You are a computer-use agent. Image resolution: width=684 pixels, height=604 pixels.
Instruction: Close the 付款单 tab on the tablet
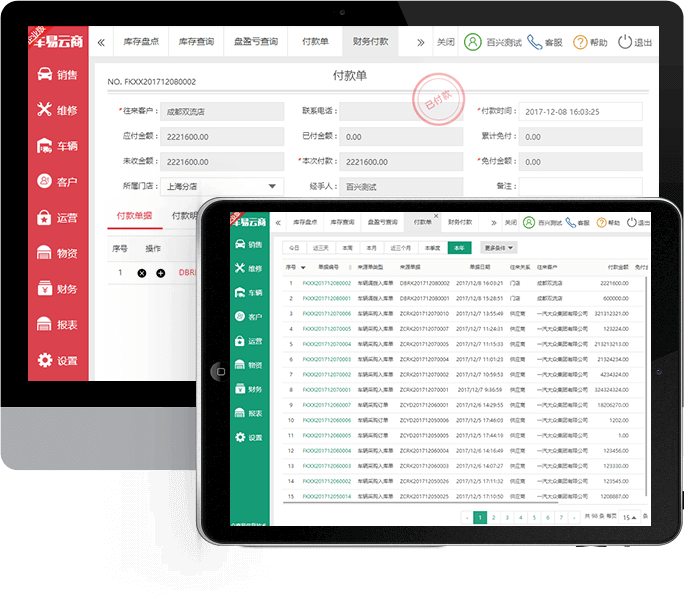pyautogui.click(x=435, y=215)
